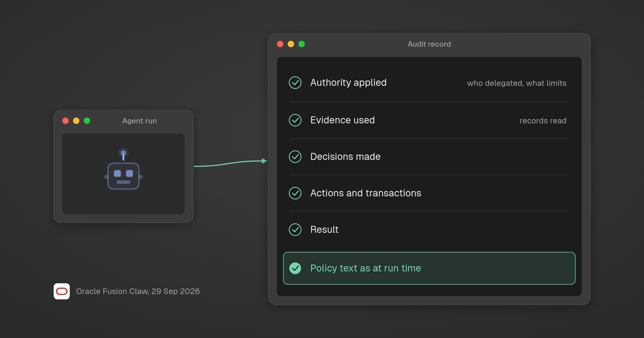
Task: Select the highlighted Policy text as at run time
Action: (x=429, y=268)
